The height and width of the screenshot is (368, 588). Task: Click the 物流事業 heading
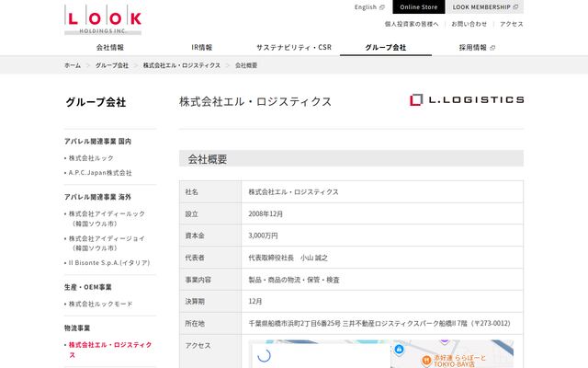(77, 328)
